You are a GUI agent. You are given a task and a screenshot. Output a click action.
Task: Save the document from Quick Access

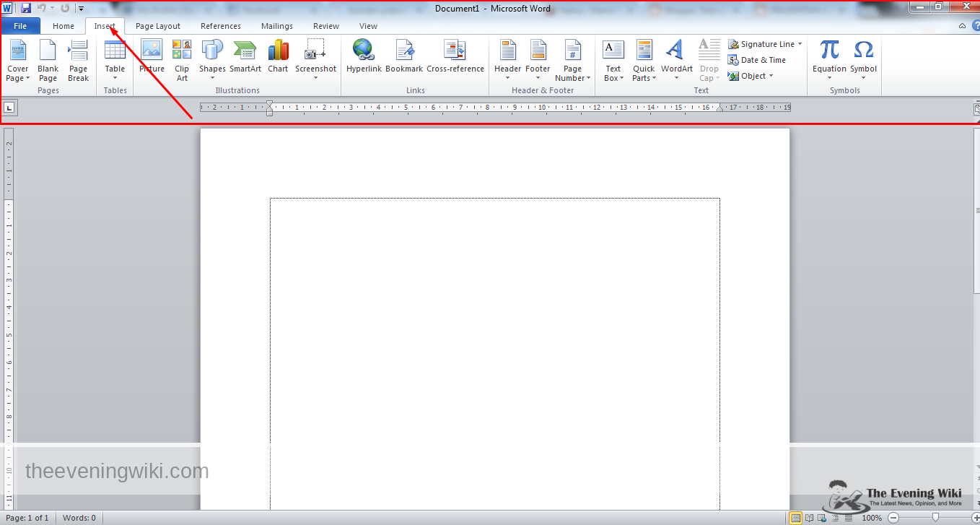[26, 8]
